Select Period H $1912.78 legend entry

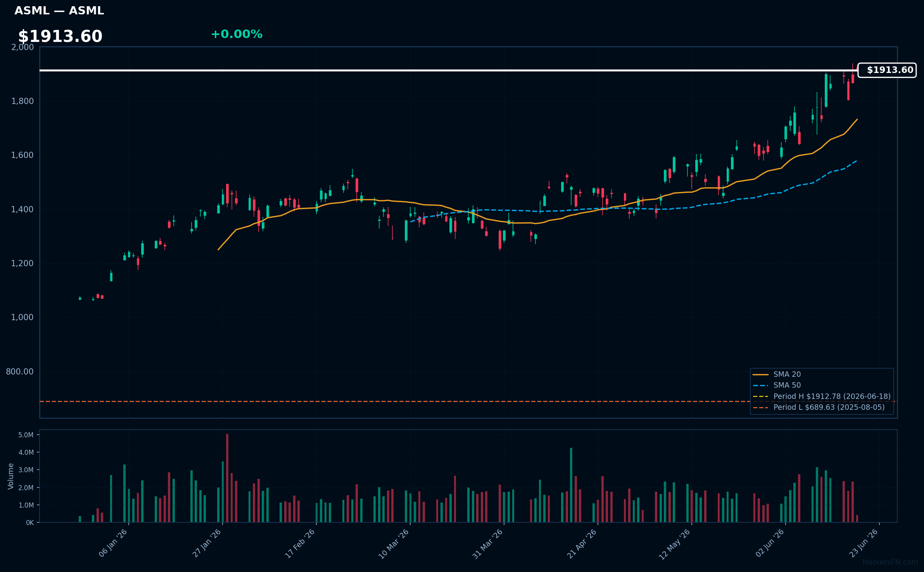pyautogui.click(x=822, y=397)
